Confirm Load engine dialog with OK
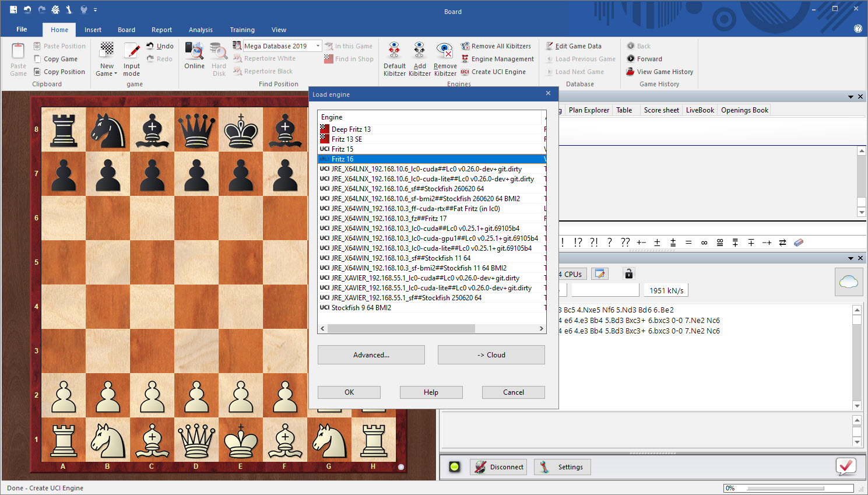This screenshot has height=495, width=868. point(349,392)
